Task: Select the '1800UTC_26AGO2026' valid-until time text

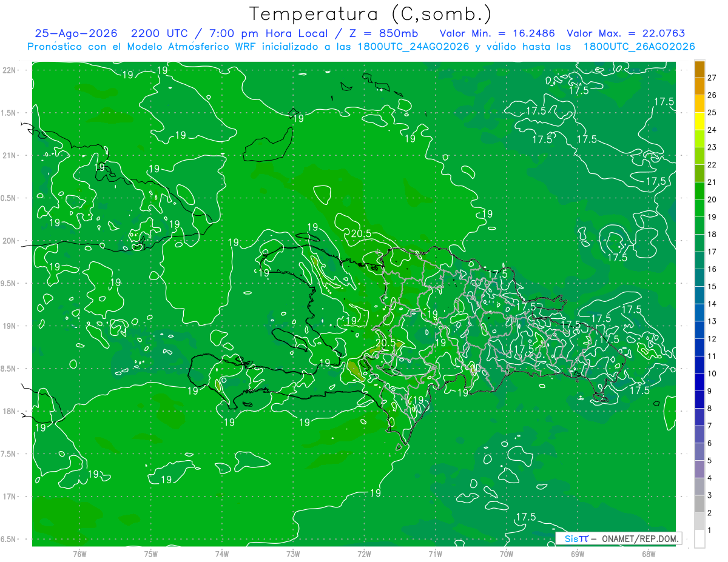Action: pos(639,47)
